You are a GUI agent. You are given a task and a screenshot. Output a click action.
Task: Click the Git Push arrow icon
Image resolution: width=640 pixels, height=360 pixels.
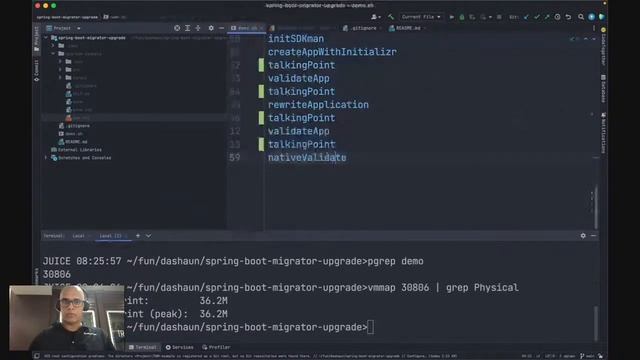click(x=547, y=17)
